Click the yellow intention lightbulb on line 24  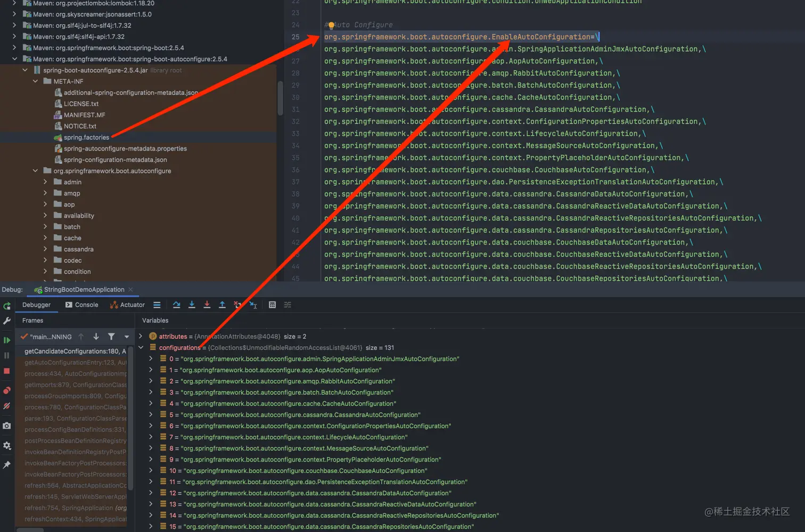click(331, 25)
